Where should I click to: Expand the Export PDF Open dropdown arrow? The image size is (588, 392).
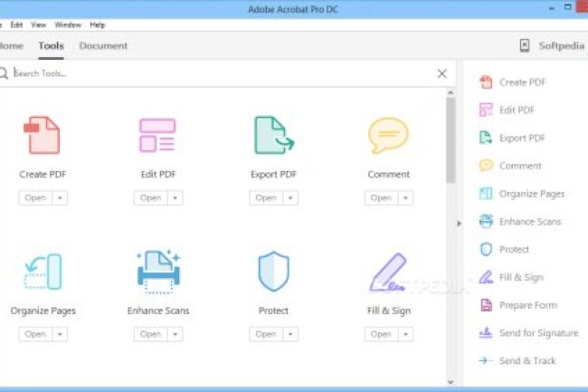(290, 197)
